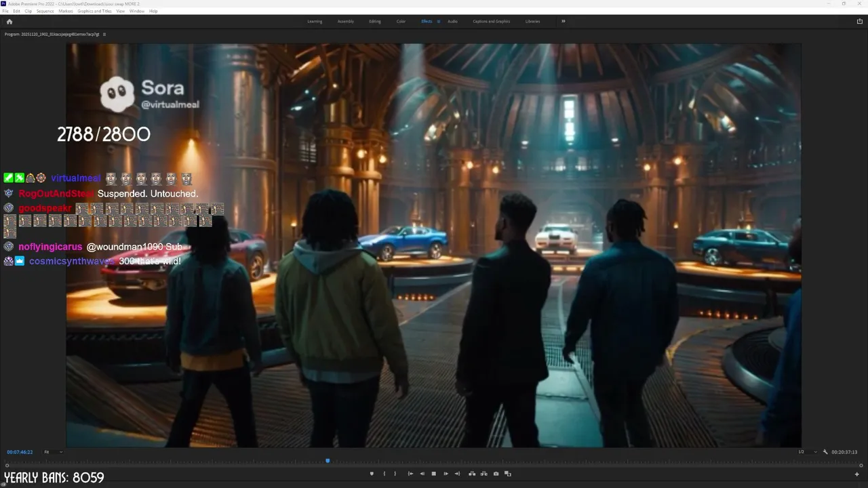Open the Help menu

[x=153, y=11]
